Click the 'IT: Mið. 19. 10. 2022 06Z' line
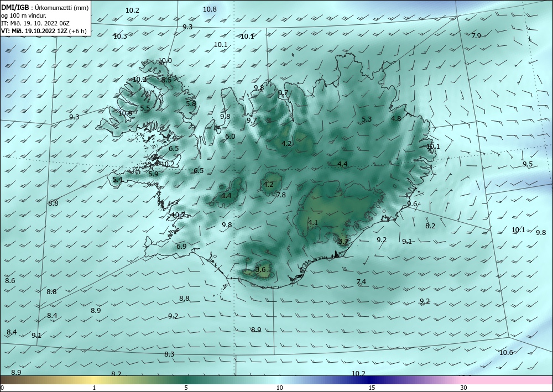Image resolution: width=553 pixels, height=392 pixels. (35, 23)
